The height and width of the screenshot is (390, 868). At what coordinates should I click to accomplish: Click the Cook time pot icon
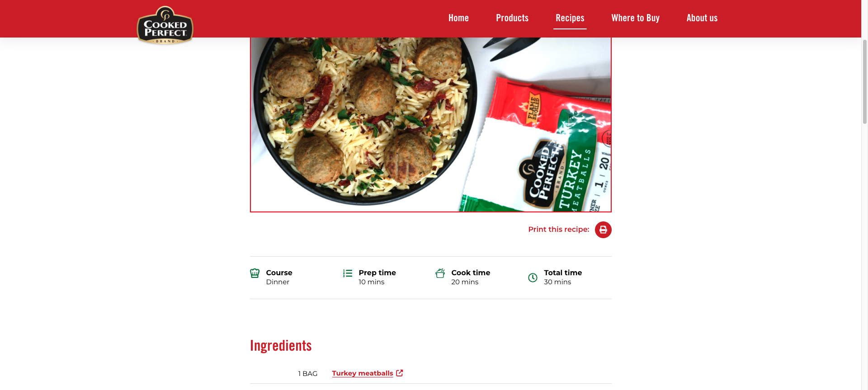coord(440,273)
